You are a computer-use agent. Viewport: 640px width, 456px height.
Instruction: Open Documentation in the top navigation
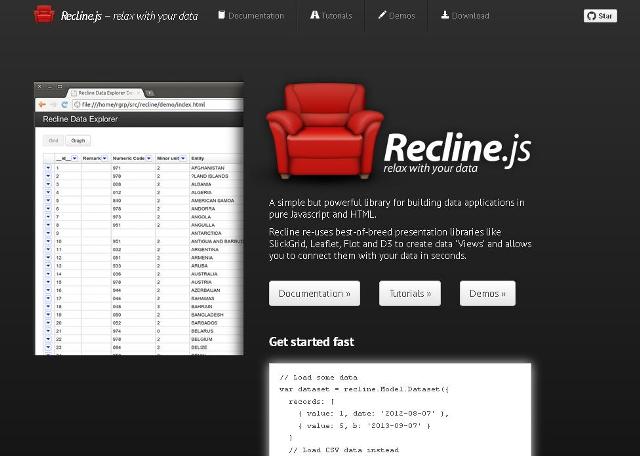coord(251,16)
